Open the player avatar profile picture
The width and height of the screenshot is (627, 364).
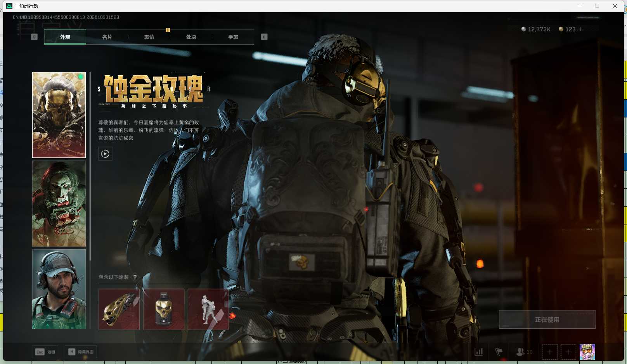coord(587,352)
